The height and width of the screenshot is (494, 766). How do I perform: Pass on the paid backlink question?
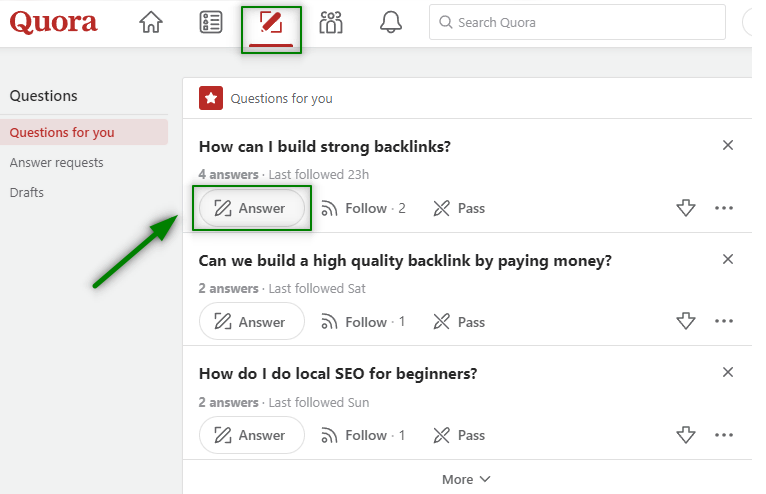tap(459, 322)
